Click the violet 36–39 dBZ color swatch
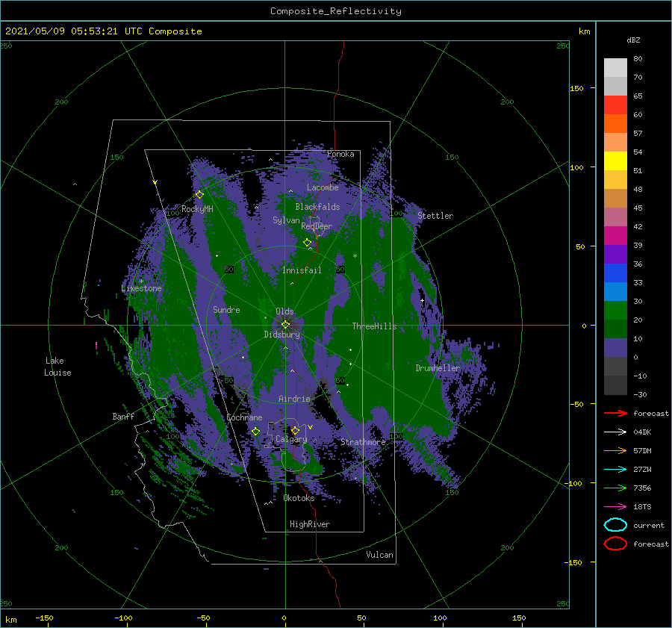Image resolution: width=672 pixels, height=628 pixels. click(x=615, y=255)
